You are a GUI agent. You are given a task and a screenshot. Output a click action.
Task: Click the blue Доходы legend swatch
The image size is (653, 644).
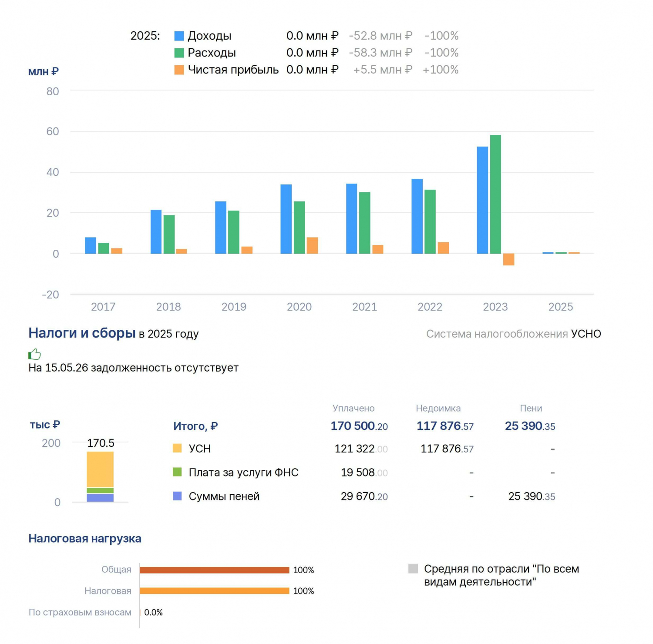tap(179, 36)
